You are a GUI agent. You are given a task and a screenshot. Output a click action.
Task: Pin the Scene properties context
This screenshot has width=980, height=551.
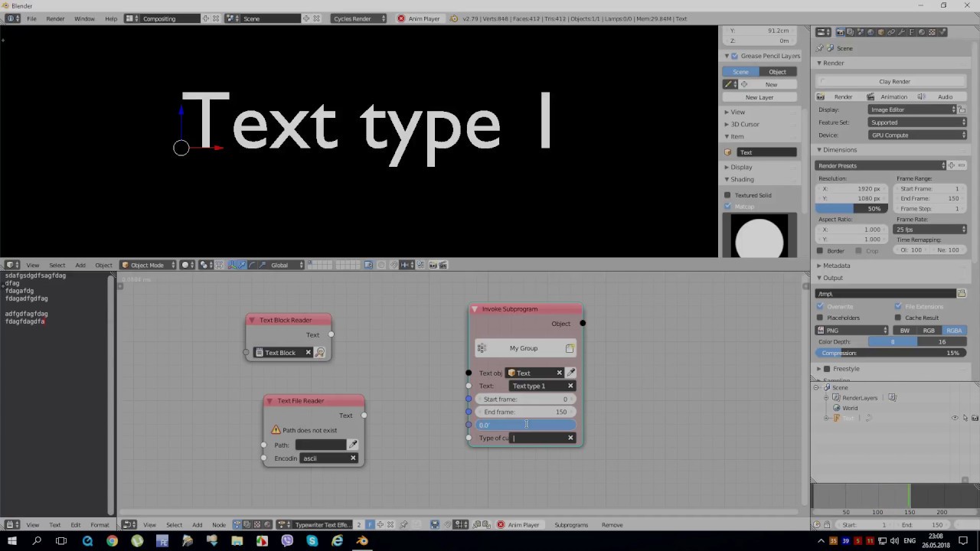tap(820, 48)
